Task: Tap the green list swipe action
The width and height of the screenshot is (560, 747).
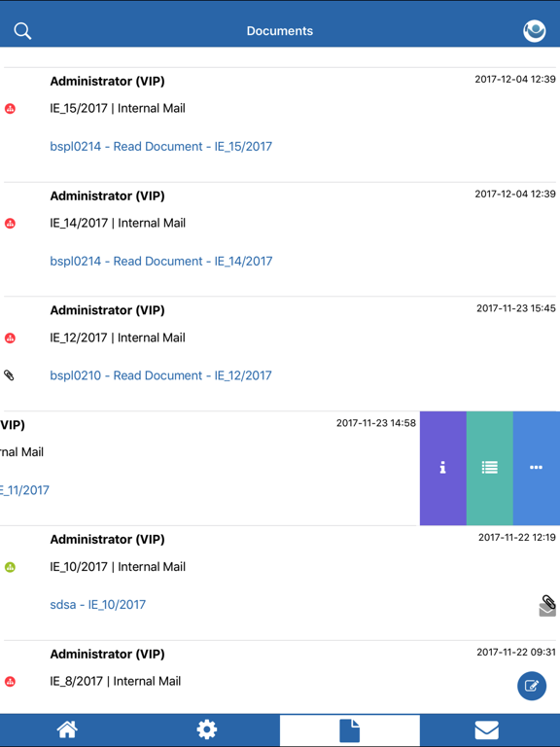Action: point(490,468)
